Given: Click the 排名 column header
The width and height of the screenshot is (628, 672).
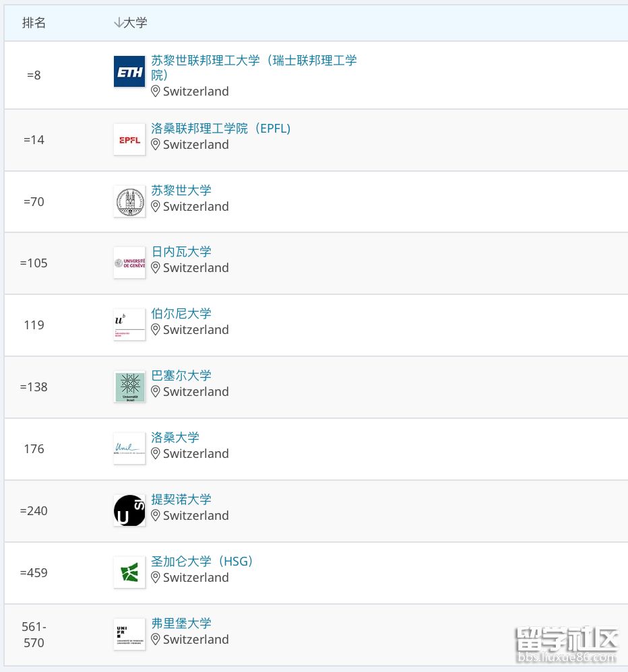Looking at the screenshot, I should click(34, 23).
